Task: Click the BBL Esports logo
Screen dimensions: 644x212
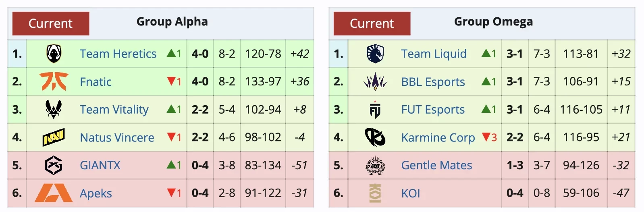Action: tap(375, 81)
